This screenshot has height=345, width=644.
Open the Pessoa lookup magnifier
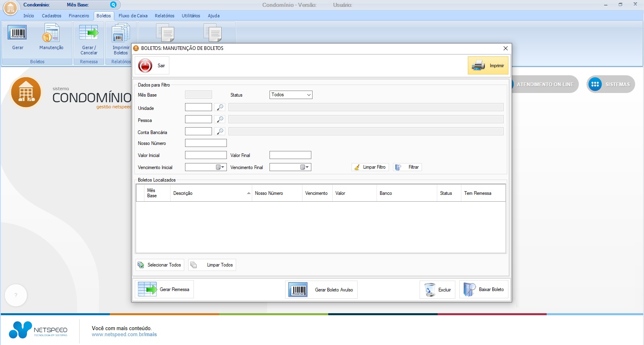[x=220, y=120]
